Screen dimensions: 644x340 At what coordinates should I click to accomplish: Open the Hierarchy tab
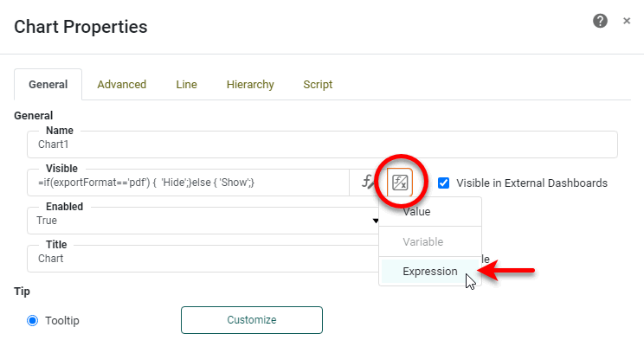point(250,85)
